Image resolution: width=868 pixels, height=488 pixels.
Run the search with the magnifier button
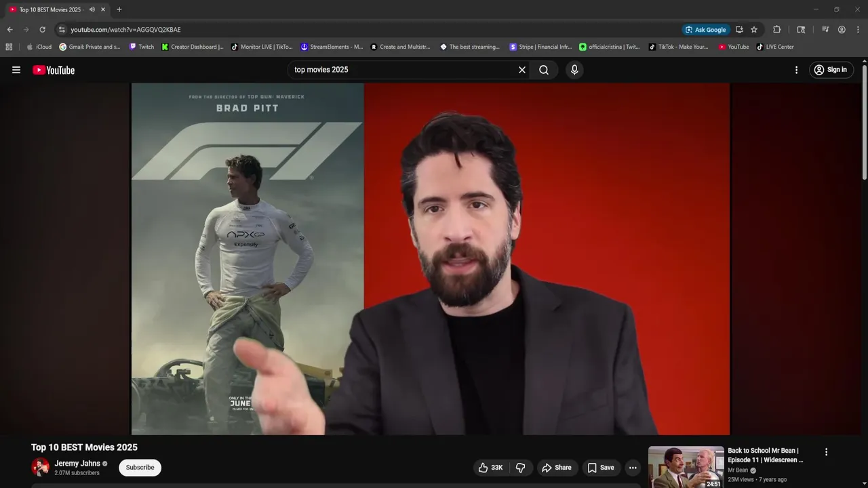pos(544,70)
